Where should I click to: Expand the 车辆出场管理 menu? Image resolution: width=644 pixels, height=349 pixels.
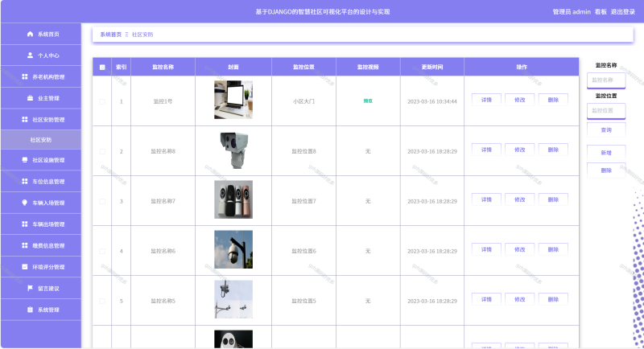click(41, 224)
